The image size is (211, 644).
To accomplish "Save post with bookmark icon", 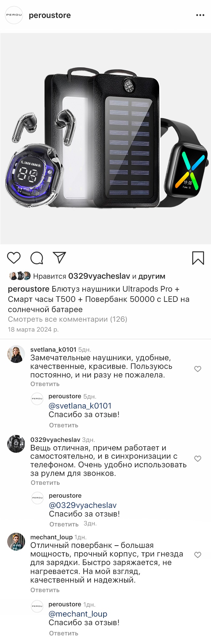I will [198, 258].
